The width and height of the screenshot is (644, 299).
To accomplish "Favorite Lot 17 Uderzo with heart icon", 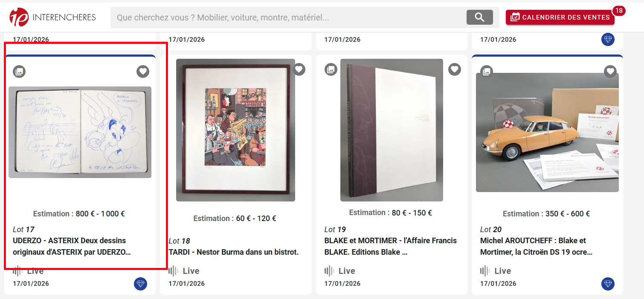I will pos(143,72).
